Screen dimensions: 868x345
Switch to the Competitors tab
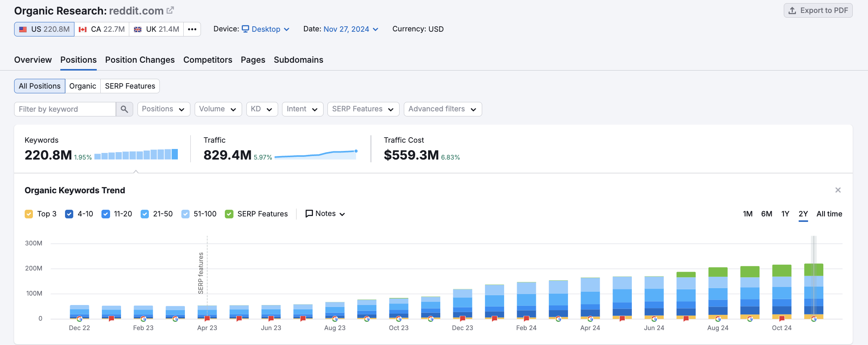(x=208, y=60)
